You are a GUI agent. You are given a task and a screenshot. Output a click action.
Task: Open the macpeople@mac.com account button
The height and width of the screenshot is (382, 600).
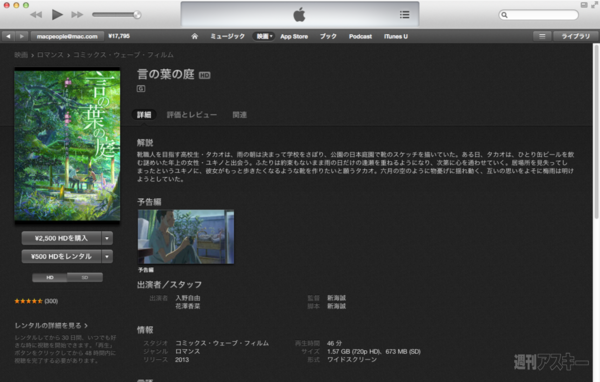click(x=67, y=36)
